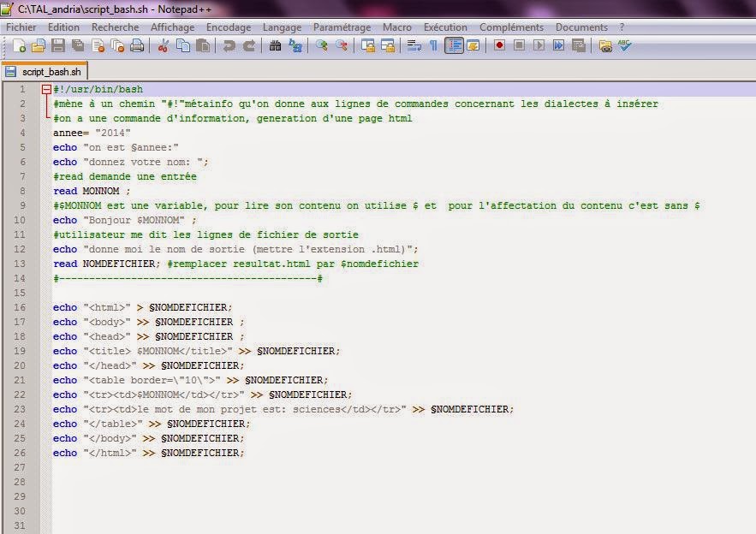This screenshot has width=756, height=534.
Task: Click '#read demande une entrée' comment
Action: pos(125,176)
